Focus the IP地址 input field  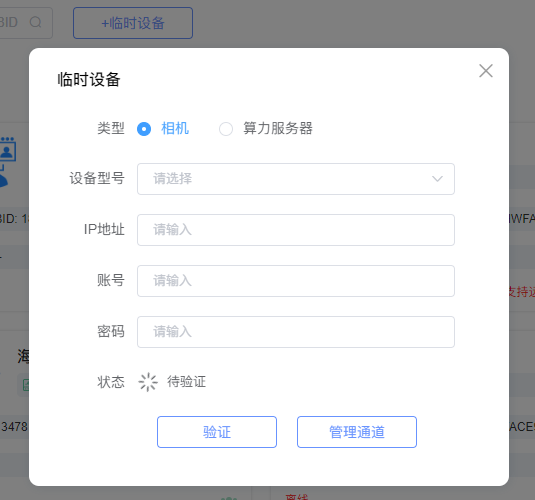point(296,230)
